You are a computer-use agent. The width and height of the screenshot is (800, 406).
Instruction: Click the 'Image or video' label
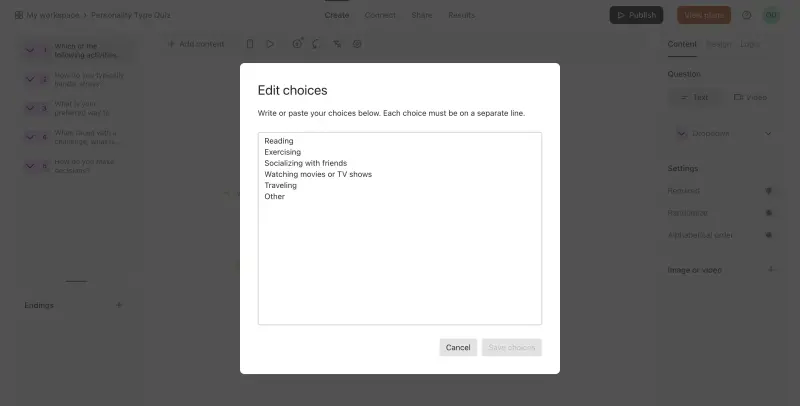pos(694,270)
